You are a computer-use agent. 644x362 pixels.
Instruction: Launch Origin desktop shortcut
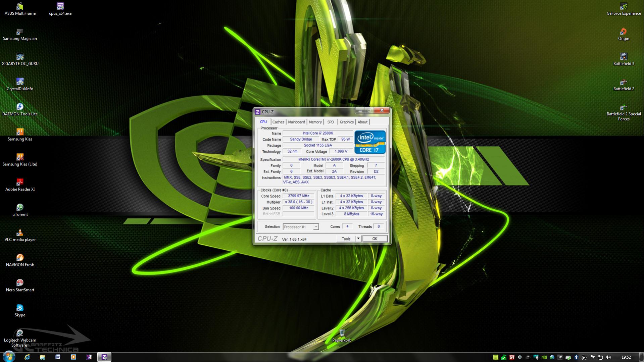(x=624, y=35)
